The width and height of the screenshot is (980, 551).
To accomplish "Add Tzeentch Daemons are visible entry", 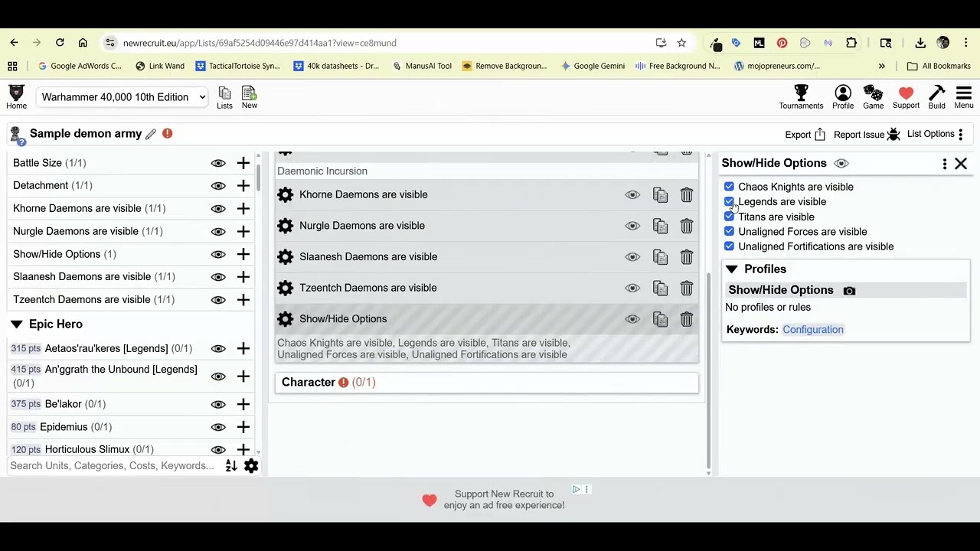I will click(243, 299).
